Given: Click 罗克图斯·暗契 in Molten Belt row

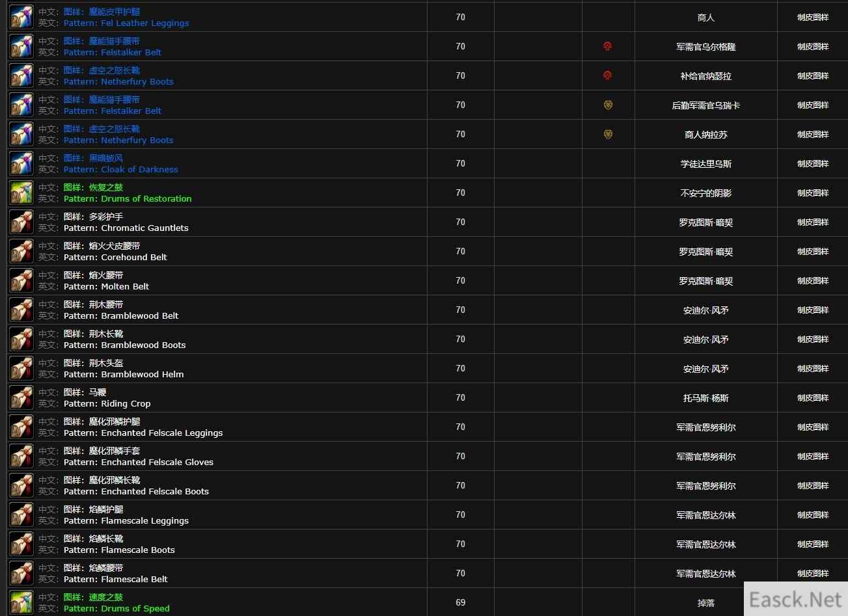Looking at the screenshot, I should (706, 281).
